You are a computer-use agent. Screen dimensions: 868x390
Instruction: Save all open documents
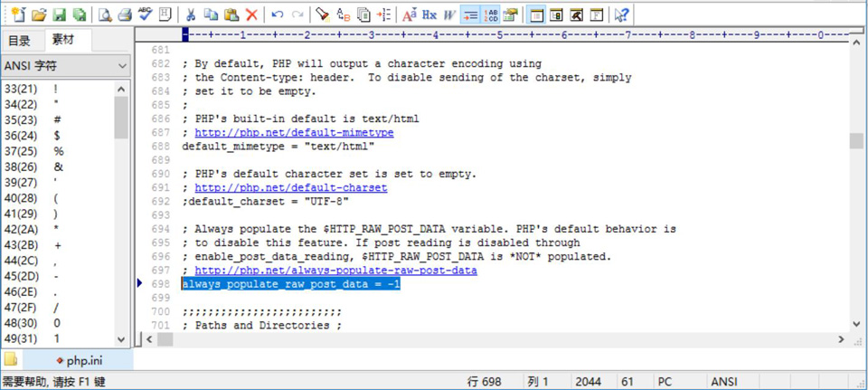point(80,14)
